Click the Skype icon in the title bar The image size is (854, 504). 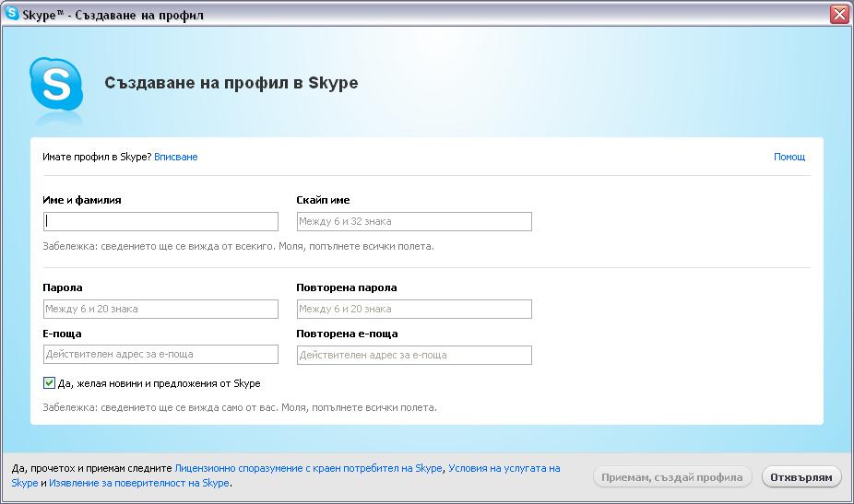click(11, 13)
